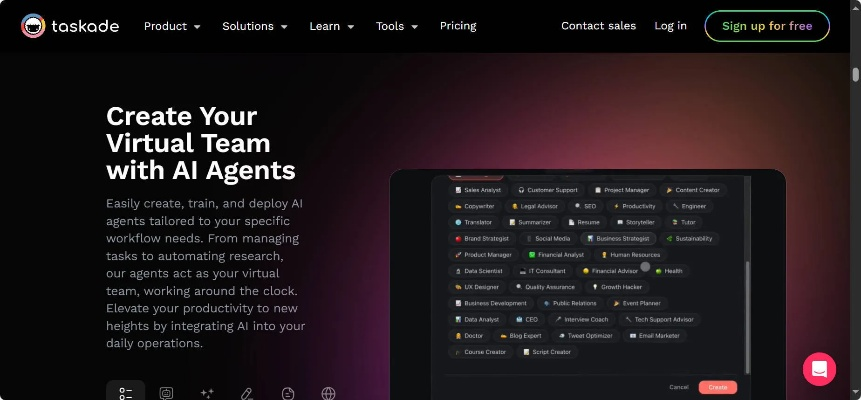Select the task list feature icon
The height and width of the screenshot is (400, 861).
click(126, 393)
